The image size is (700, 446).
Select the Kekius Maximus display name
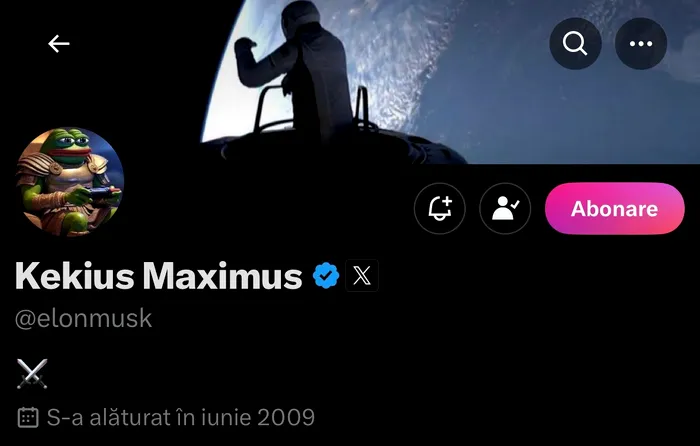tap(159, 276)
